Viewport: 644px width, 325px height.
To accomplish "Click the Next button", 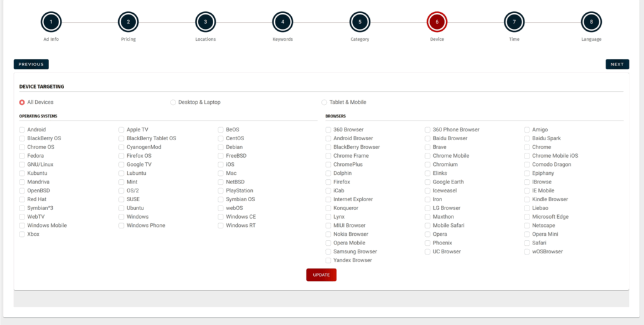I will [617, 64].
